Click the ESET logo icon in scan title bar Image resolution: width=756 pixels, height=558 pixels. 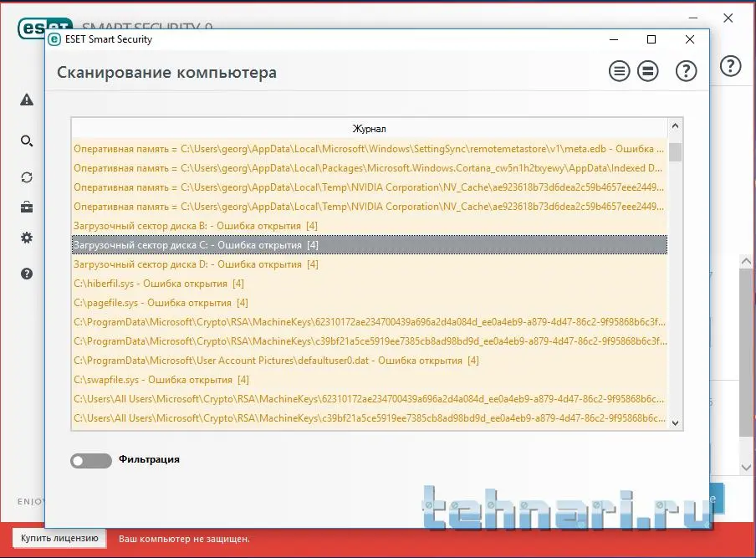click(x=54, y=39)
